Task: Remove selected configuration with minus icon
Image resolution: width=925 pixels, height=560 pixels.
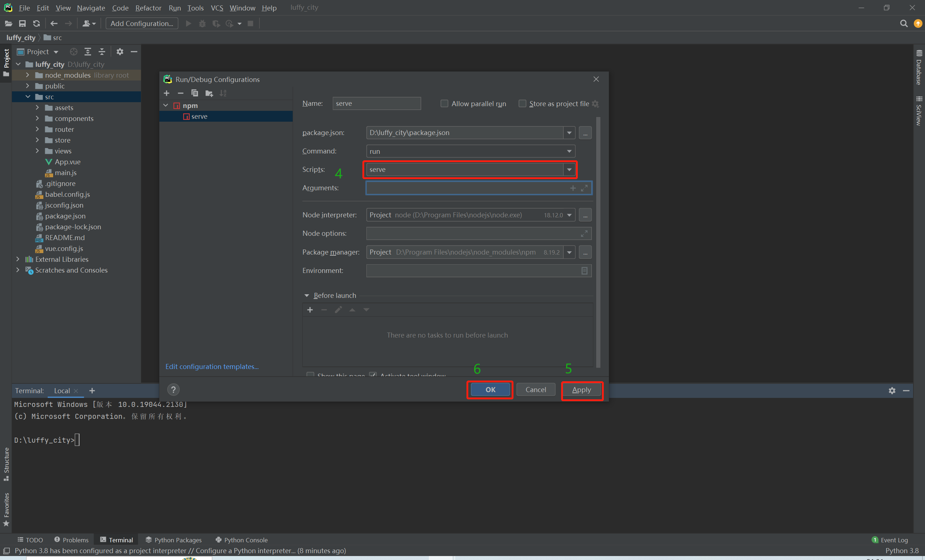Action: click(181, 93)
